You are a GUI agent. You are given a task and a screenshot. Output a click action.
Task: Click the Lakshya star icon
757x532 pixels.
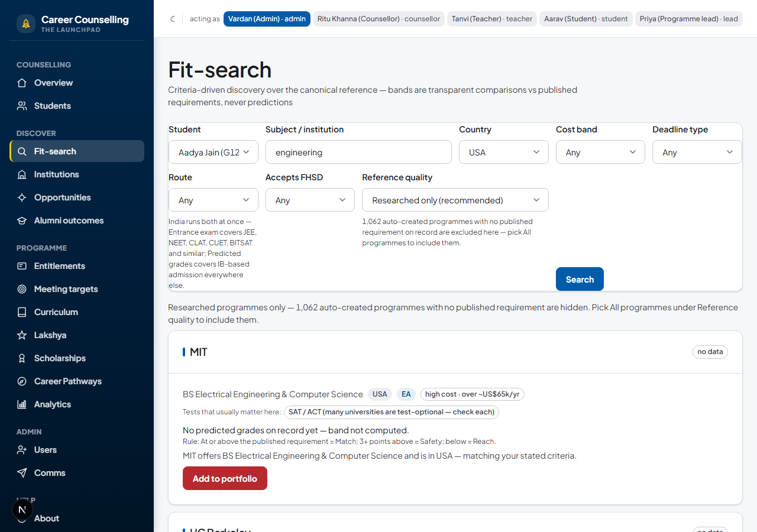click(22, 335)
